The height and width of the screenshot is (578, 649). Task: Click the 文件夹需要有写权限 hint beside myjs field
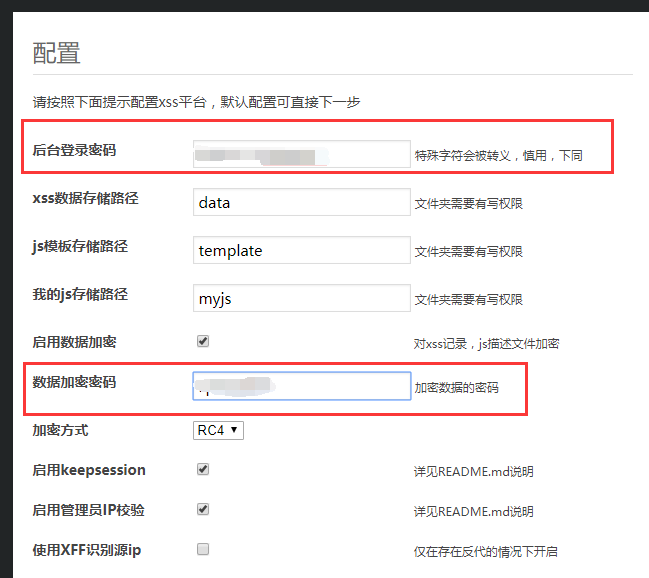click(x=469, y=300)
